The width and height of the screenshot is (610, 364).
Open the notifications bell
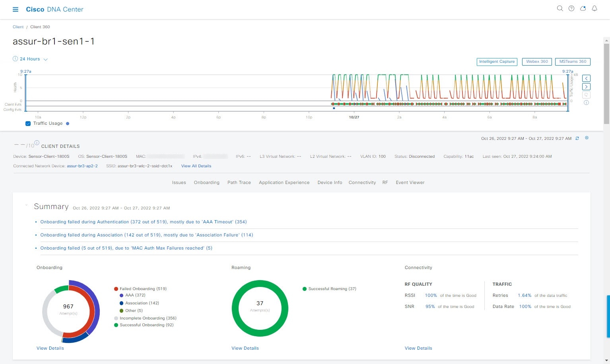[594, 8]
